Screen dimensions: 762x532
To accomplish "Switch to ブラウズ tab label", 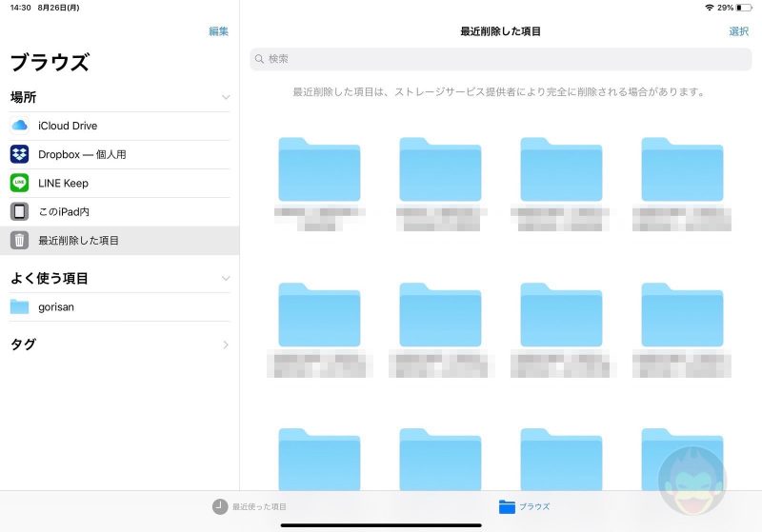I will pyautogui.click(x=534, y=506).
